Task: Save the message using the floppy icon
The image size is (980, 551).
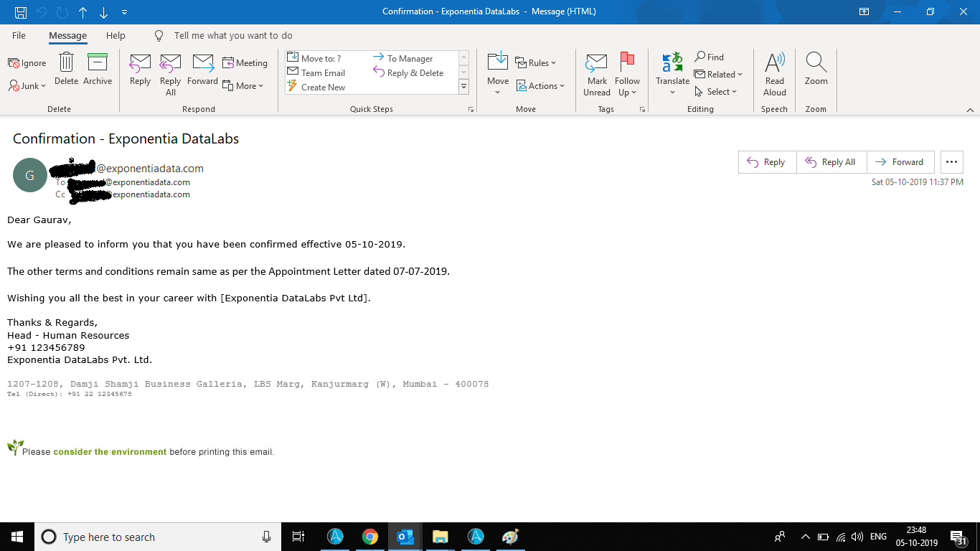Action: [21, 12]
